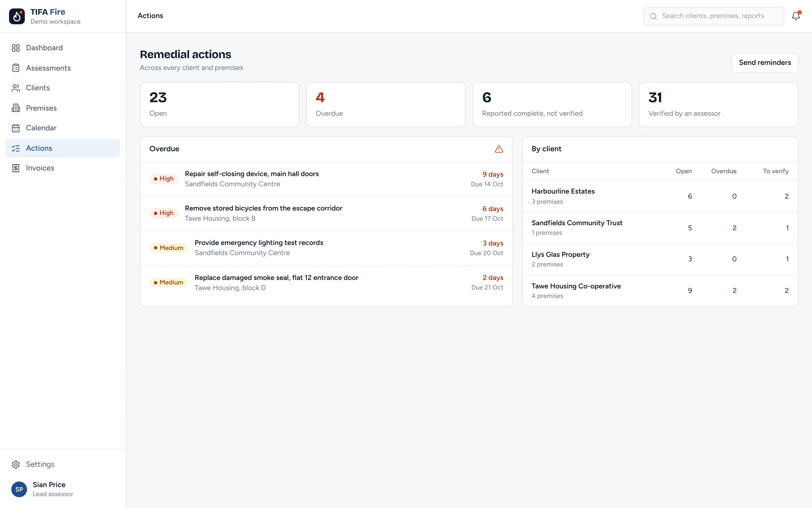Switch to Calendar view

[63, 128]
